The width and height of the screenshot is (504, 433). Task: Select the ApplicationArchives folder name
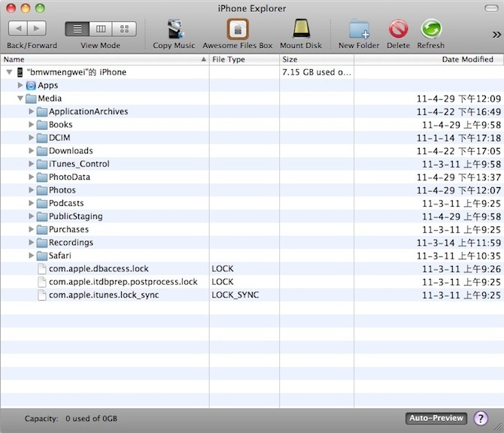click(x=89, y=111)
